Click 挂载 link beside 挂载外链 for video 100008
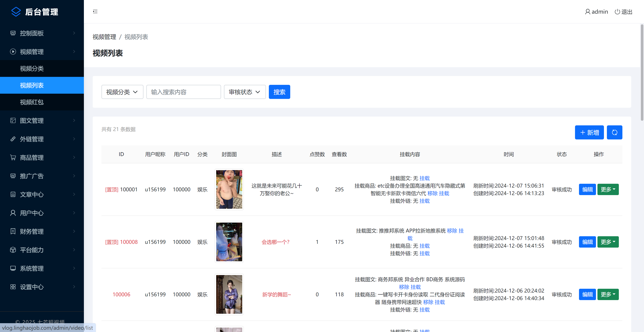The width and height of the screenshot is (644, 332). tap(424, 253)
